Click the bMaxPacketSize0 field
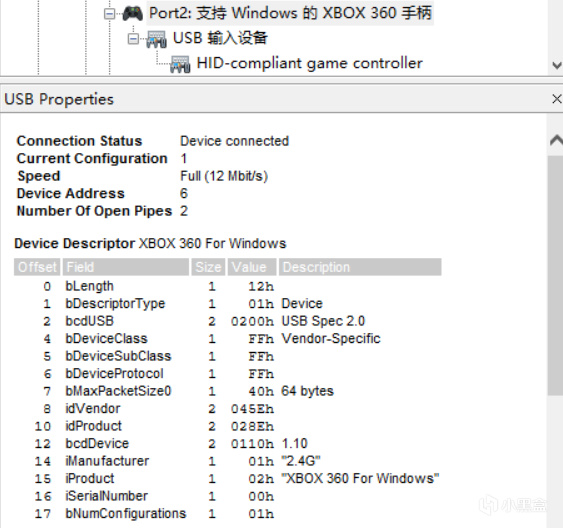Image resolution: width=563 pixels, height=528 pixels. (x=118, y=391)
